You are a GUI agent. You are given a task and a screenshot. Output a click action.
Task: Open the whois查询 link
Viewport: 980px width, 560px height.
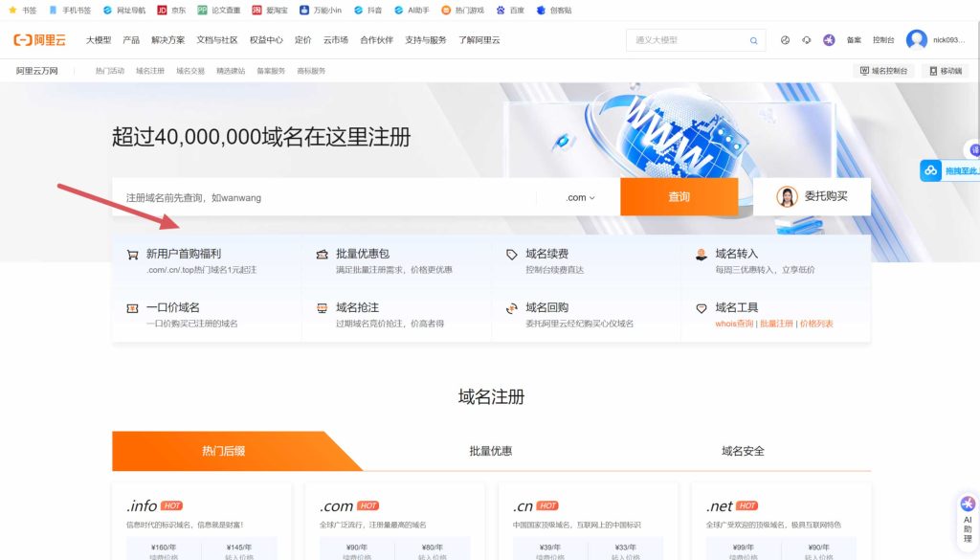click(x=734, y=324)
